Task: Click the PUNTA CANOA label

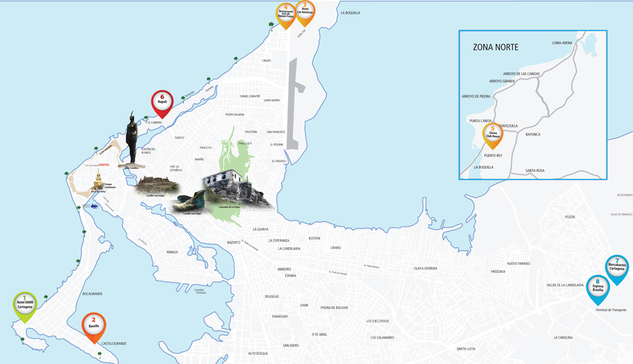Action: [481, 121]
